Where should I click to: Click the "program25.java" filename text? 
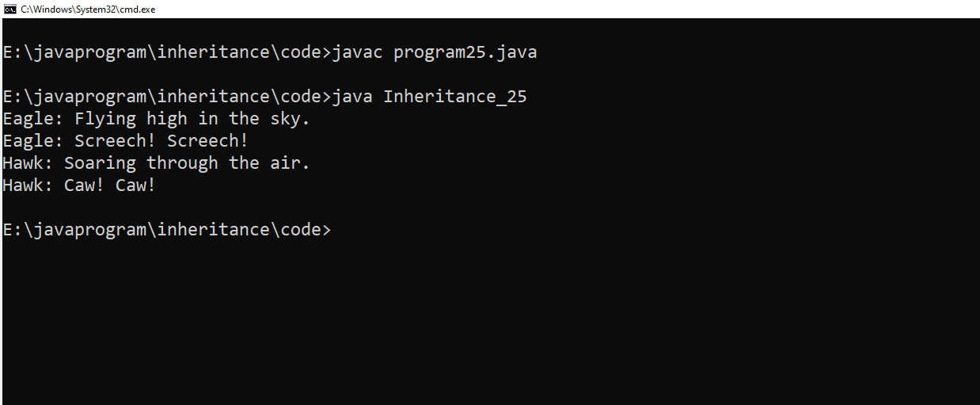465,52
